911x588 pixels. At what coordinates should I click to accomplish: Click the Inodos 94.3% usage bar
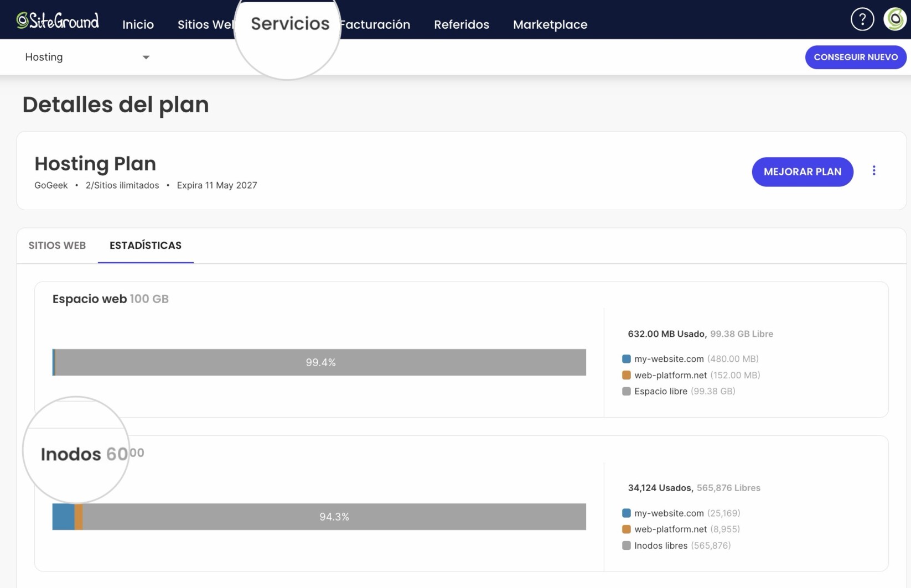[319, 517]
